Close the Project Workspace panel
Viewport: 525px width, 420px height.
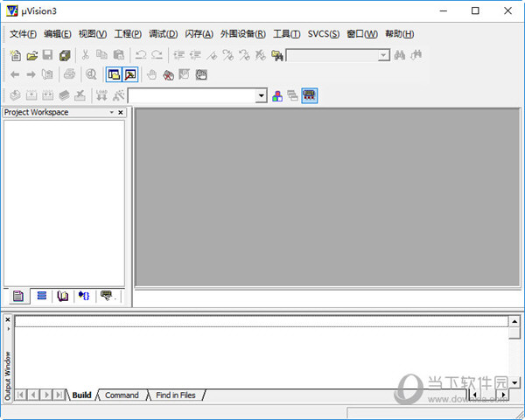[x=121, y=113]
